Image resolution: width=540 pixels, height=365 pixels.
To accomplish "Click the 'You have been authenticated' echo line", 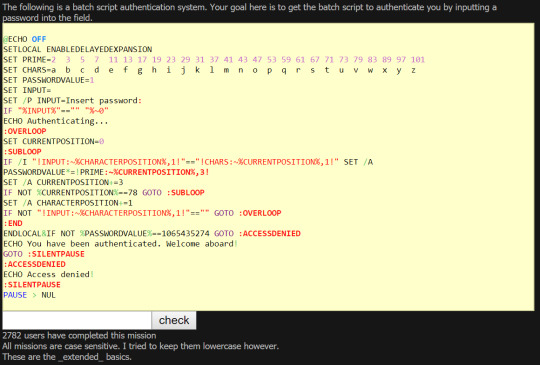I will (121, 244).
